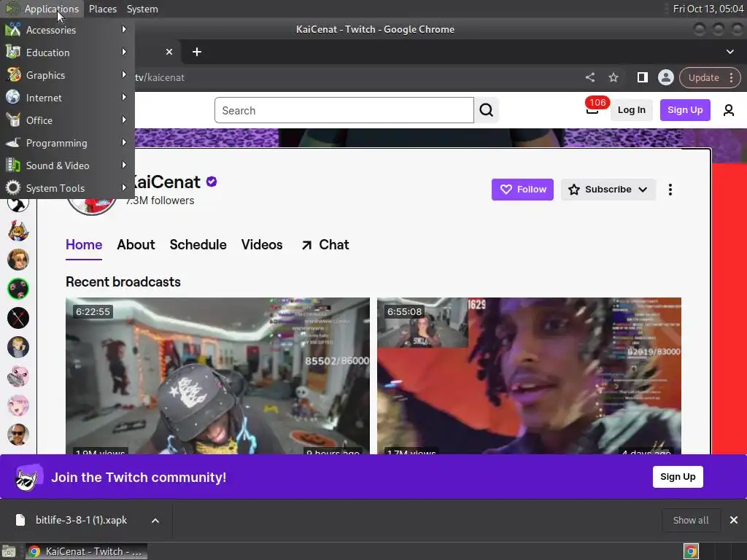Click the Recent broadcasts heading
The width and height of the screenshot is (747, 560).
(x=123, y=282)
